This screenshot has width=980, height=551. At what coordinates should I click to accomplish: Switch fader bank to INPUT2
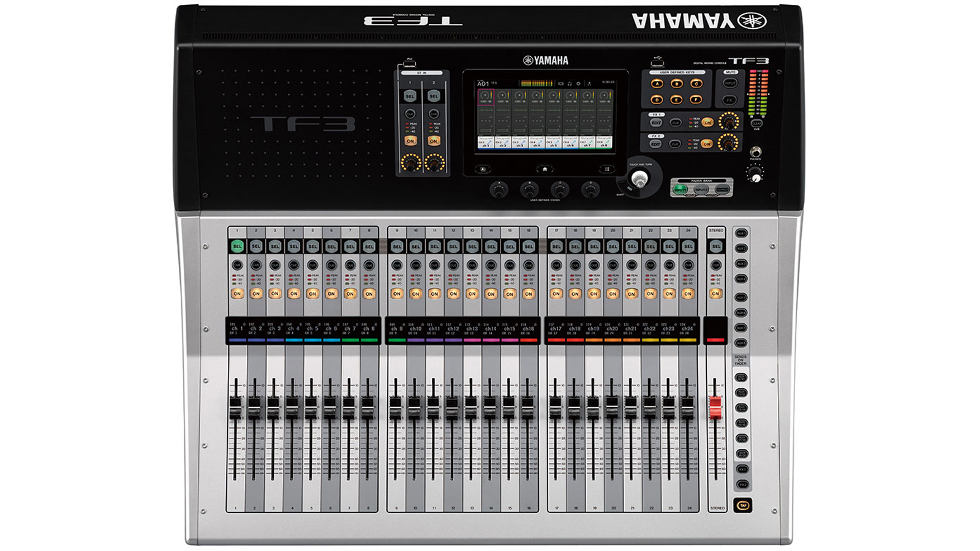pyautogui.click(x=701, y=190)
